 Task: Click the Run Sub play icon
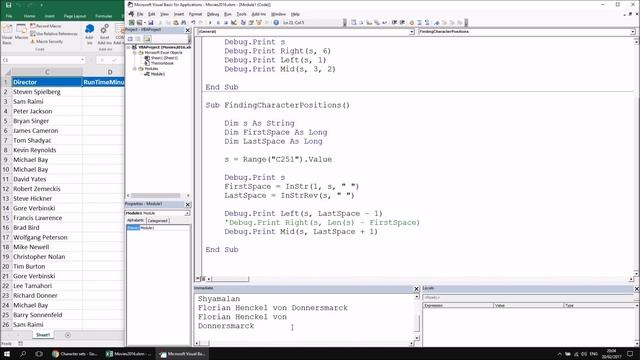tap(210, 22)
